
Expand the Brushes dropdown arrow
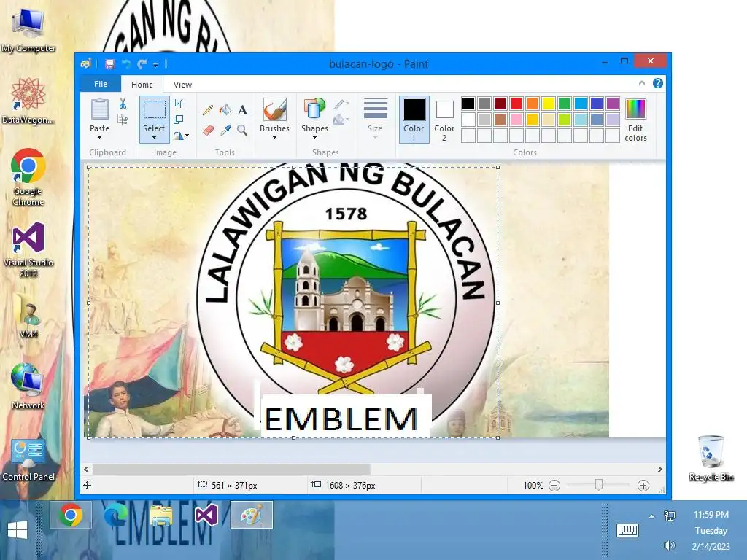point(275,138)
